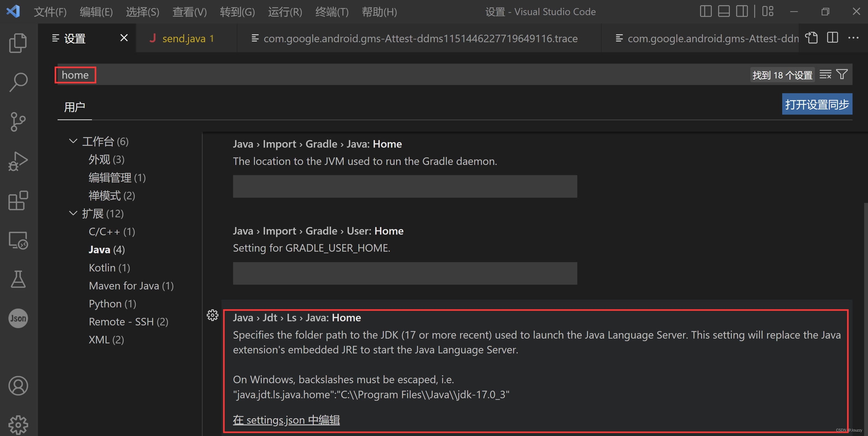Open gear menu for Java Jdt Ls Home
This screenshot has height=436, width=868.
click(213, 315)
